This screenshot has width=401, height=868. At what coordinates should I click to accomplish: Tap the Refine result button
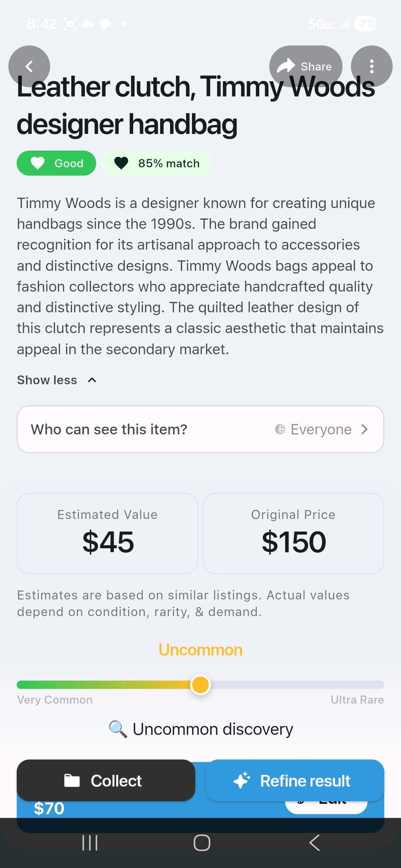(295, 780)
